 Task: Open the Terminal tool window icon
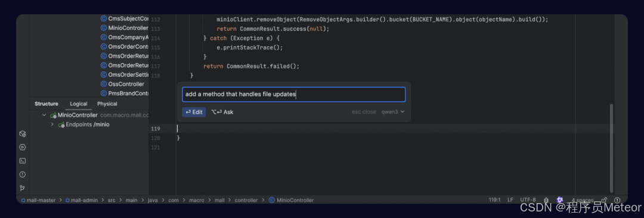[x=23, y=161]
